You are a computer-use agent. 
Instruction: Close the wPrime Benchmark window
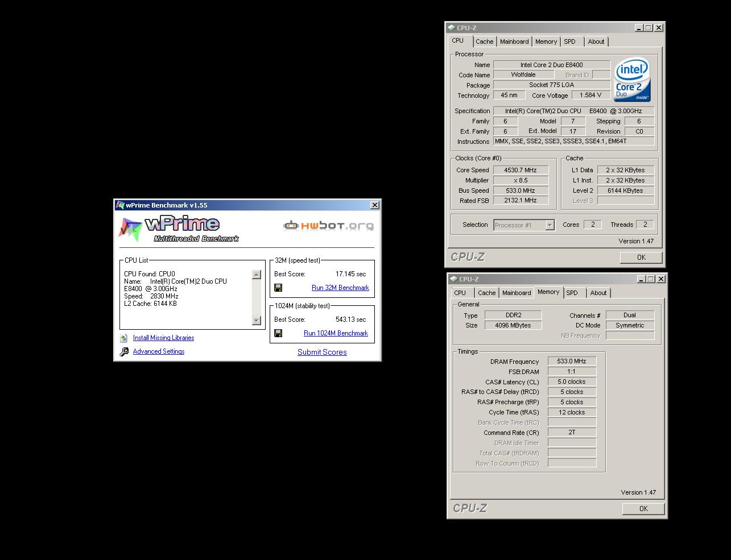coord(375,205)
